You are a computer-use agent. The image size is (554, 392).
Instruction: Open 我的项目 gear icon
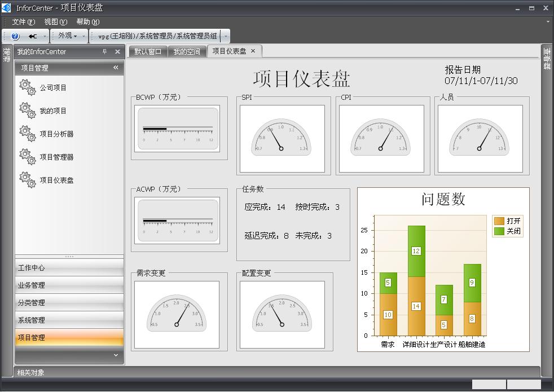click(x=28, y=111)
